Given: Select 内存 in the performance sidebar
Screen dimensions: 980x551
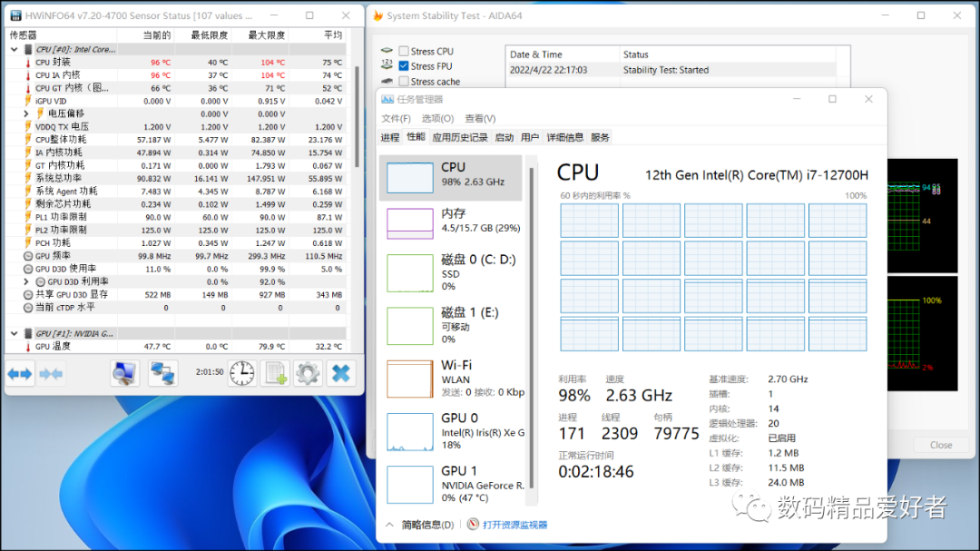Looking at the screenshot, I should tap(451, 222).
